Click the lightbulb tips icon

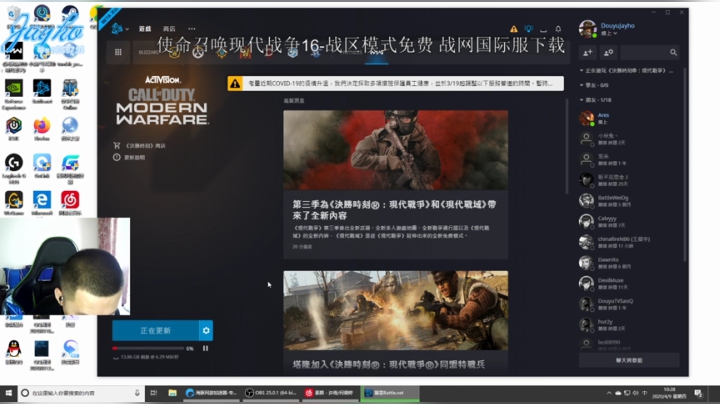[x=529, y=29]
